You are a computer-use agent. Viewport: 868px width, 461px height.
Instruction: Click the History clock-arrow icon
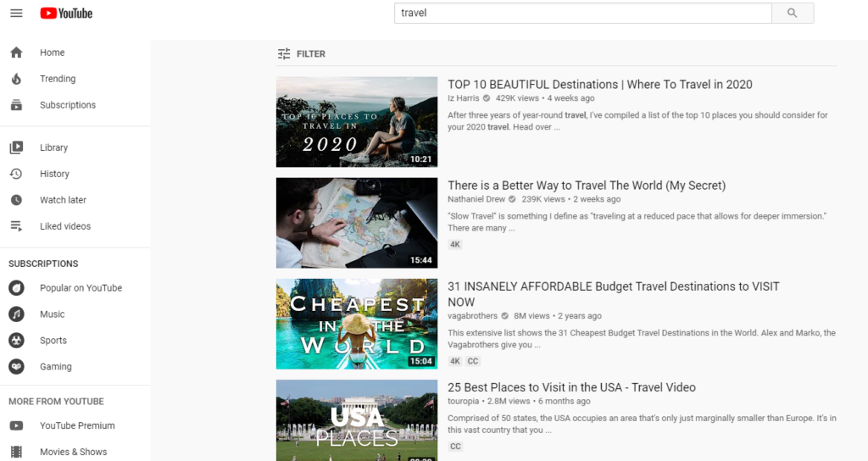(17, 174)
